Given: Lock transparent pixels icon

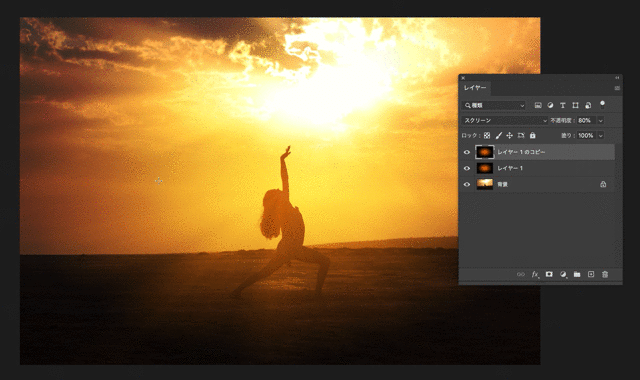Looking at the screenshot, I should (x=487, y=136).
